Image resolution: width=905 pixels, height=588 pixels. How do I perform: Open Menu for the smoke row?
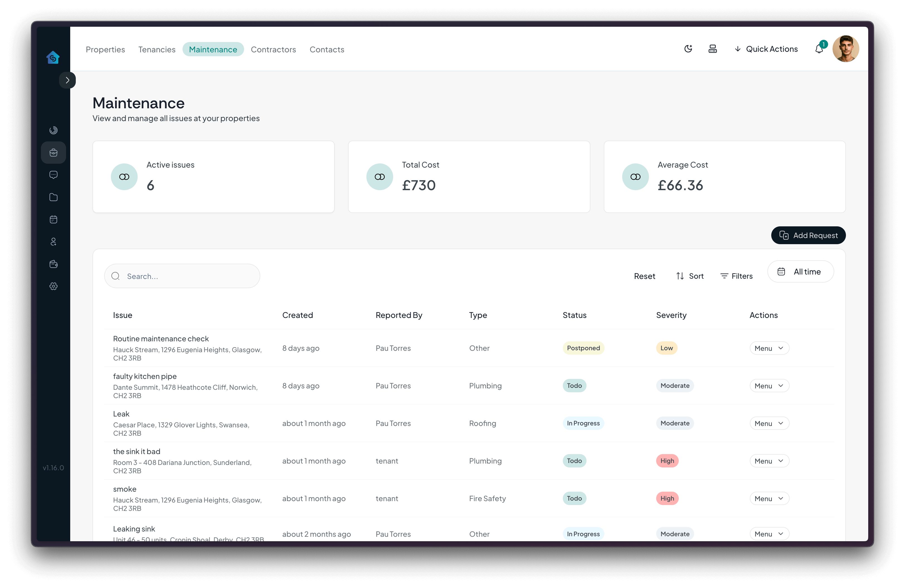(x=769, y=499)
